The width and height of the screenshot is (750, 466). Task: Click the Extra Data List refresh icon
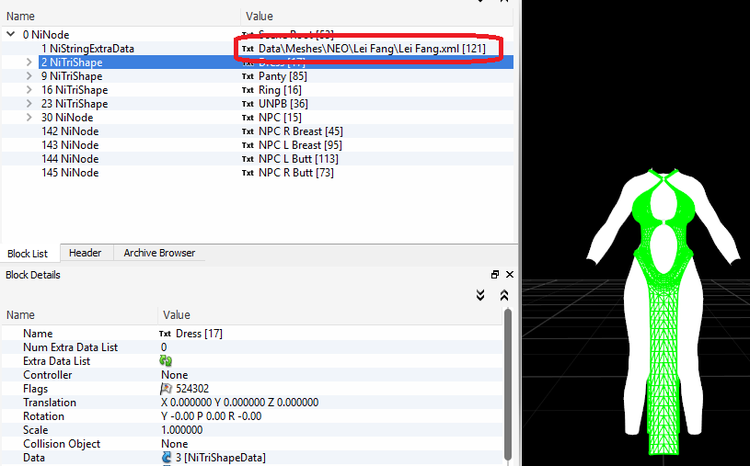pos(165,361)
